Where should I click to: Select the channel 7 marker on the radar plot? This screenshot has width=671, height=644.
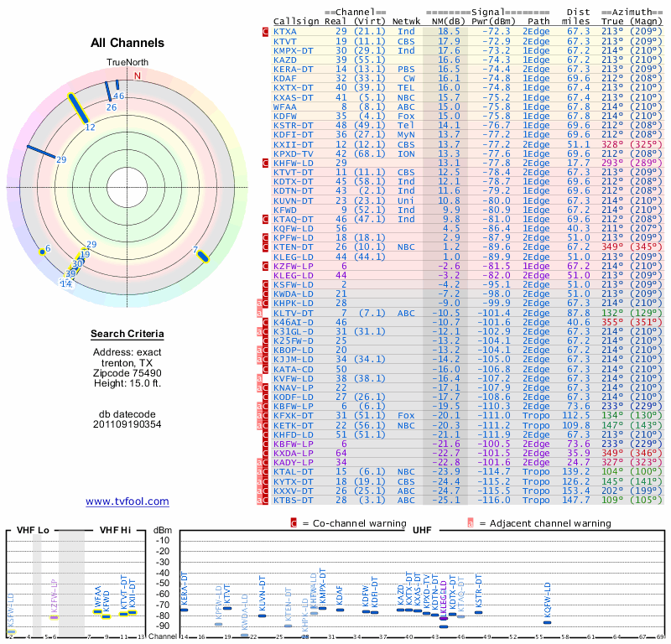pyautogui.click(x=202, y=254)
